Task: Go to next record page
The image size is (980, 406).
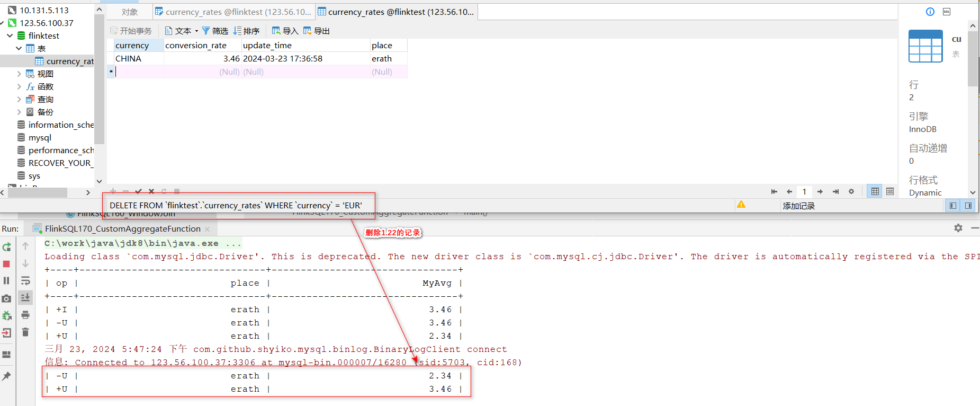Action: pos(820,191)
